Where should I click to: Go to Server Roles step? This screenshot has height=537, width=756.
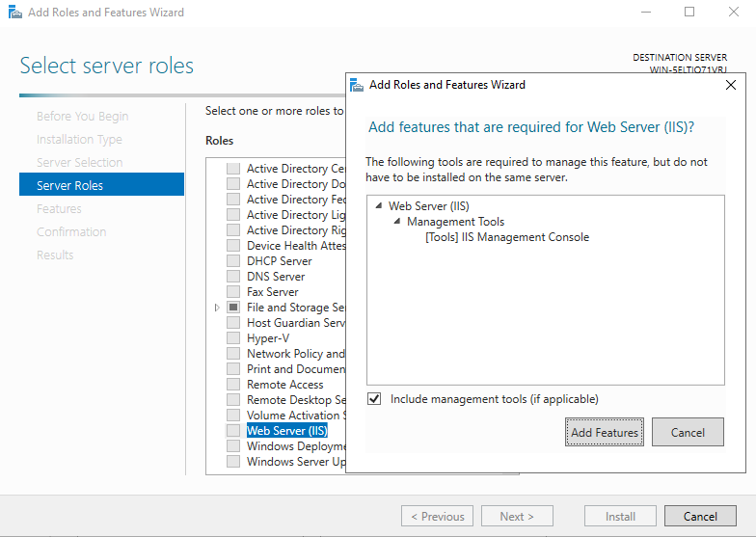tap(69, 185)
